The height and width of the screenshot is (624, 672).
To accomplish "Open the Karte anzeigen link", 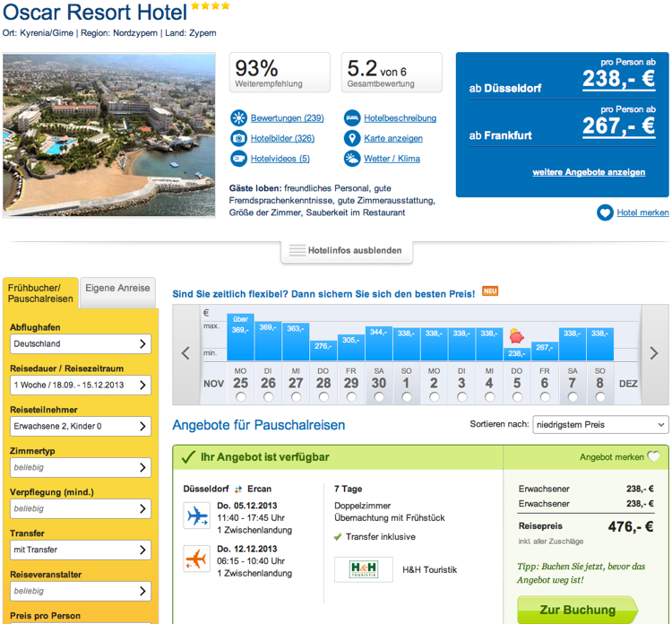I will [x=393, y=138].
